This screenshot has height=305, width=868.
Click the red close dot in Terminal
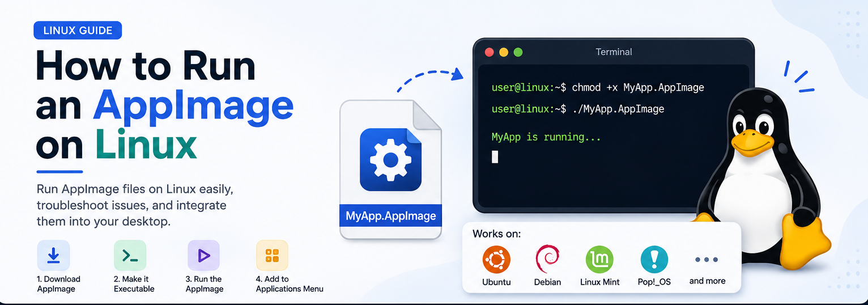(490, 52)
